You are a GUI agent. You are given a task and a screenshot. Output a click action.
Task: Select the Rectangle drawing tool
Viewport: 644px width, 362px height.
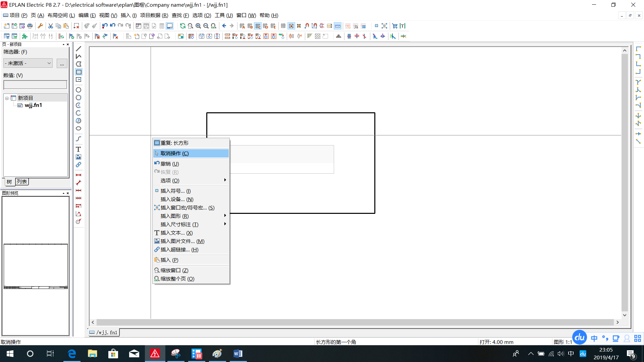pos(78,72)
